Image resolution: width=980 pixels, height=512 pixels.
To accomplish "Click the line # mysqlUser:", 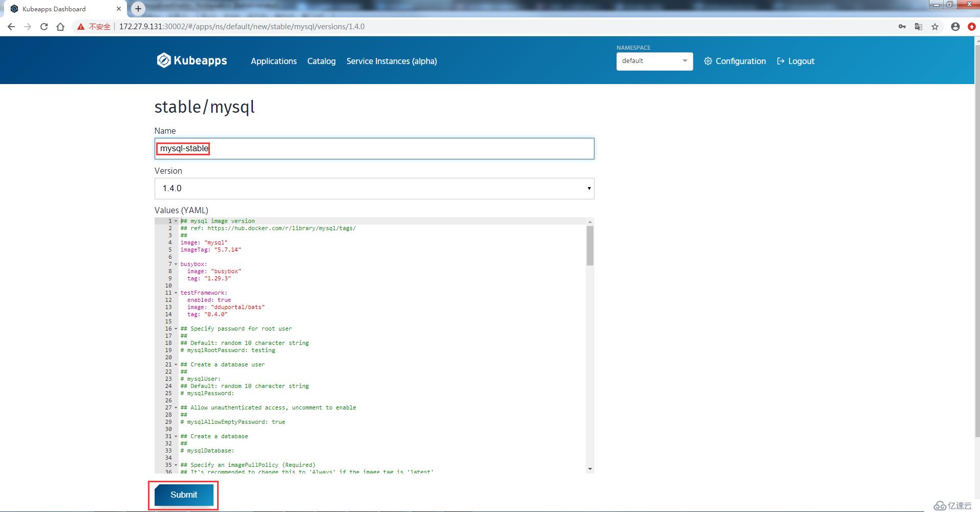I will pos(201,379).
